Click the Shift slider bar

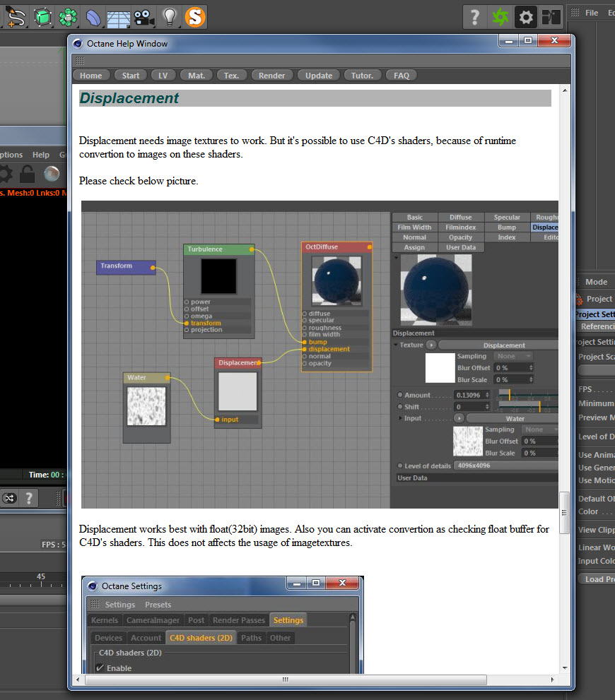(528, 406)
